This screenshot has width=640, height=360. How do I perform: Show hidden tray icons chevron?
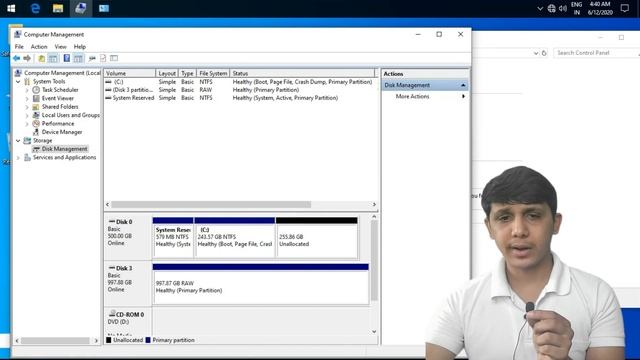coord(540,8)
